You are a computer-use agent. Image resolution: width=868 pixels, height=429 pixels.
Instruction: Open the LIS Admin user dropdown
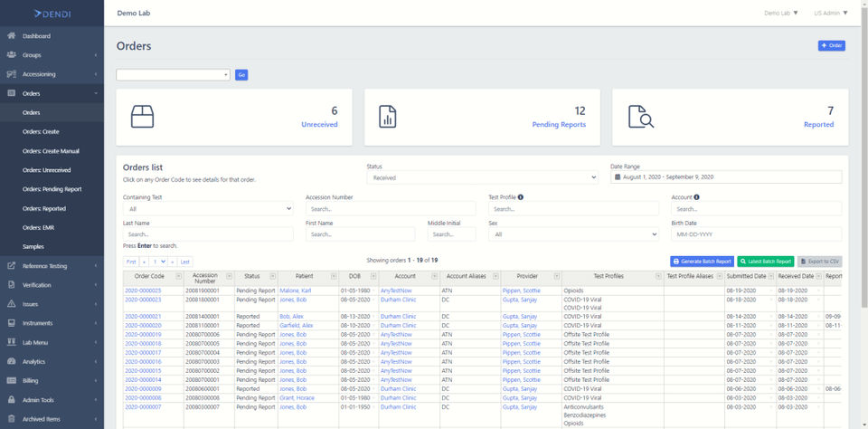(x=830, y=13)
